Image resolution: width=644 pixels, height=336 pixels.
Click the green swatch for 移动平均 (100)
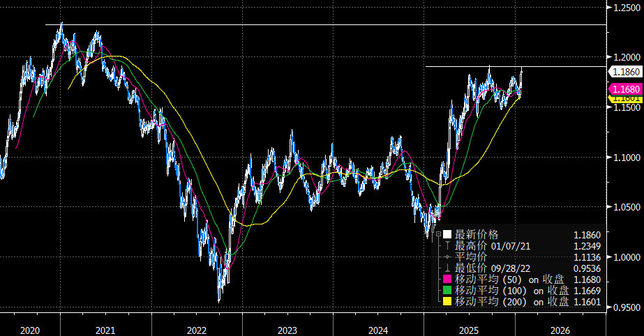(x=447, y=291)
